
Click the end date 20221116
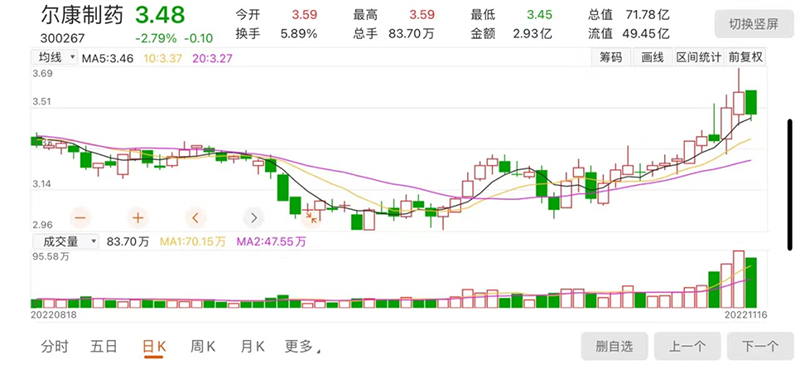[x=746, y=315]
